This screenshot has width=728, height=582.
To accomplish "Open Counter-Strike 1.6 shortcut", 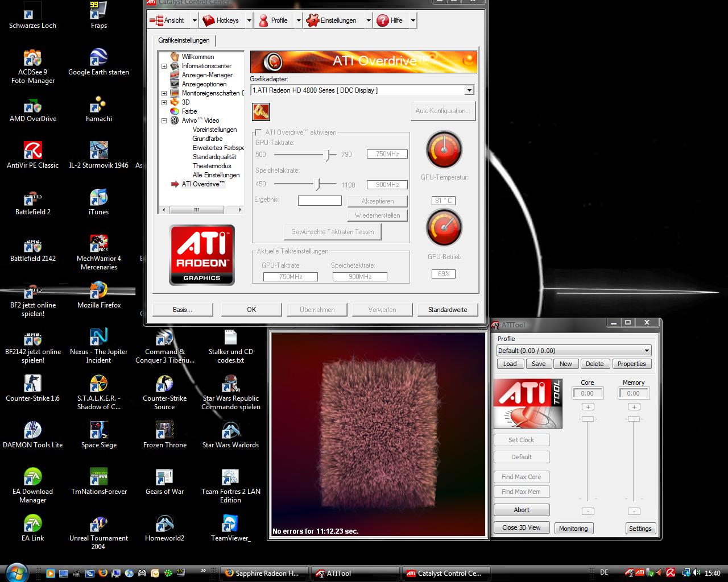I will (x=32, y=388).
